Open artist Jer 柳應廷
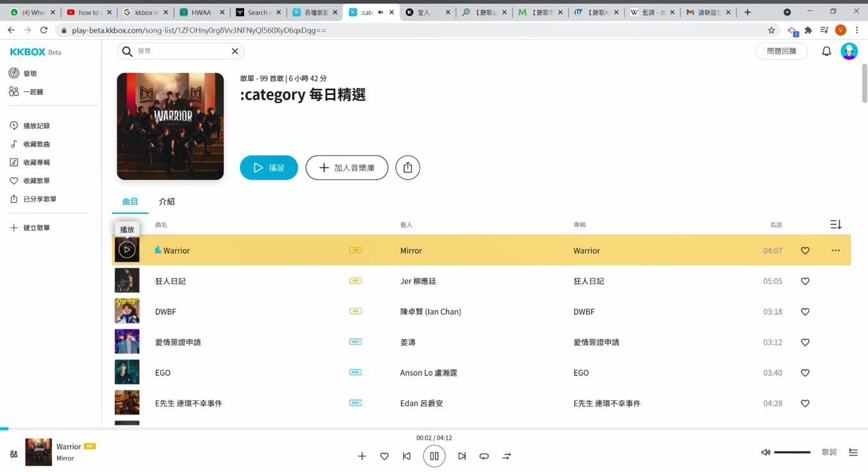 pos(418,281)
